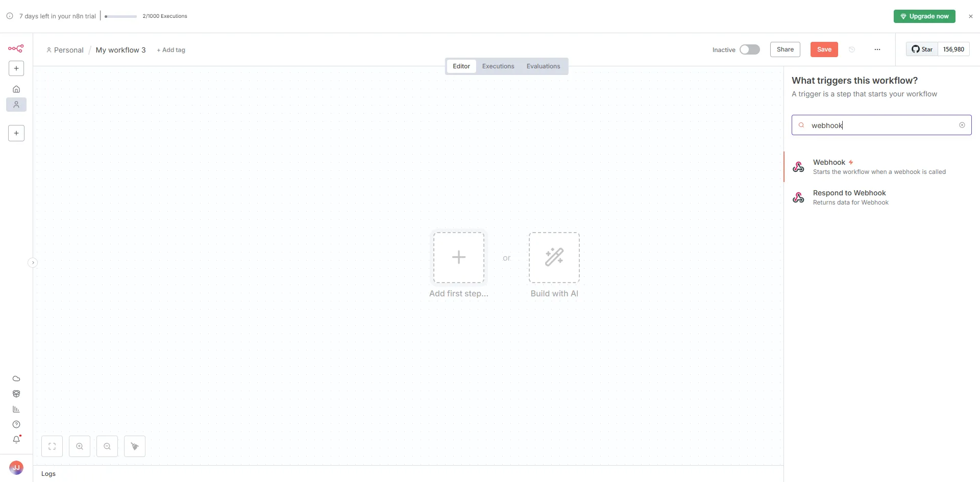
Task: Select the zoom in tool on canvas
Action: coord(80,446)
